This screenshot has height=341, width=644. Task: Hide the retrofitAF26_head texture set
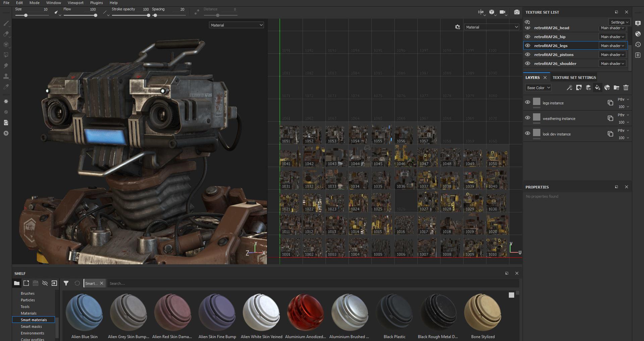tap(527, 28)
